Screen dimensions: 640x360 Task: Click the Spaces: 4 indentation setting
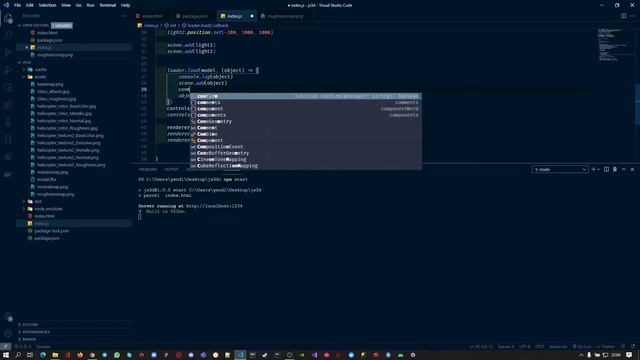(506, 347)
